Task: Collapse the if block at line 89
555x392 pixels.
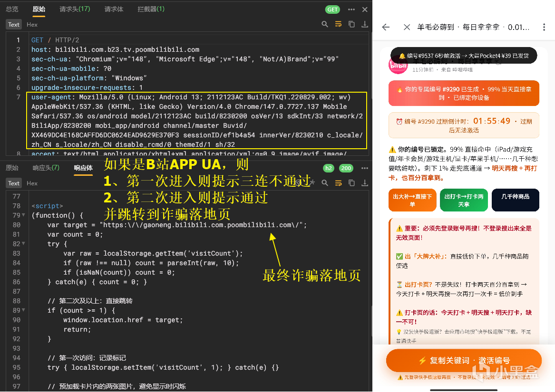Action: coord(23,310)
